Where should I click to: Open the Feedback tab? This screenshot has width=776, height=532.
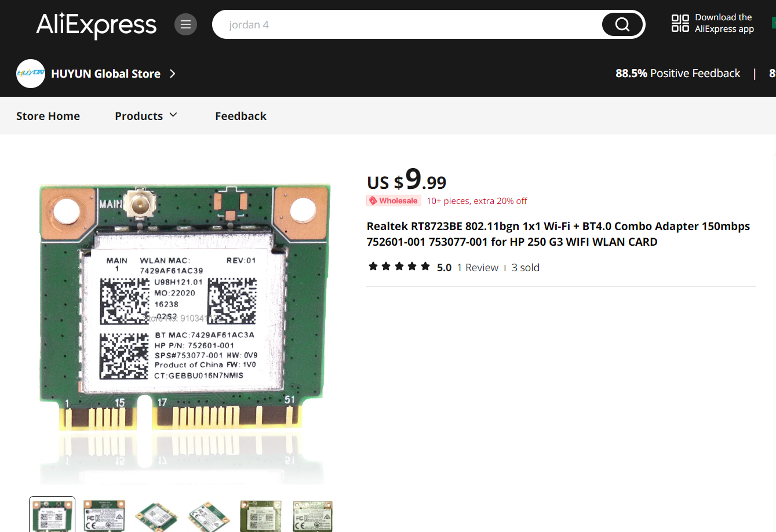coord(241,116)
